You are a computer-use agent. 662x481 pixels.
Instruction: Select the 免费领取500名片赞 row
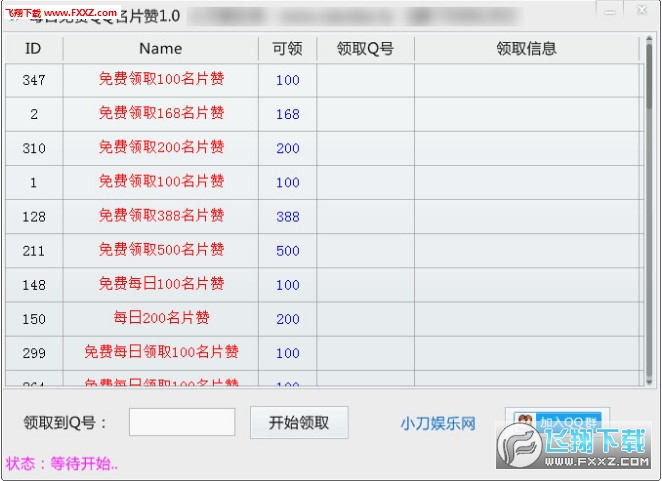point(161,250)
